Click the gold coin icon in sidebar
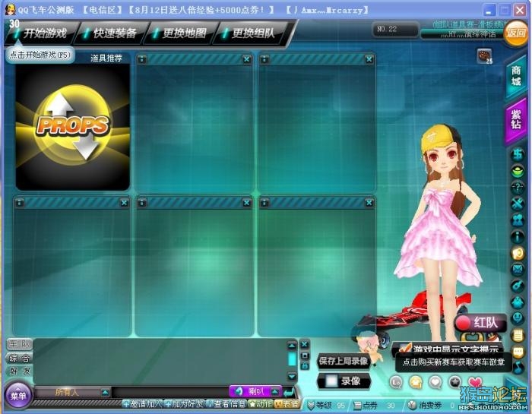 pos(518,253)
